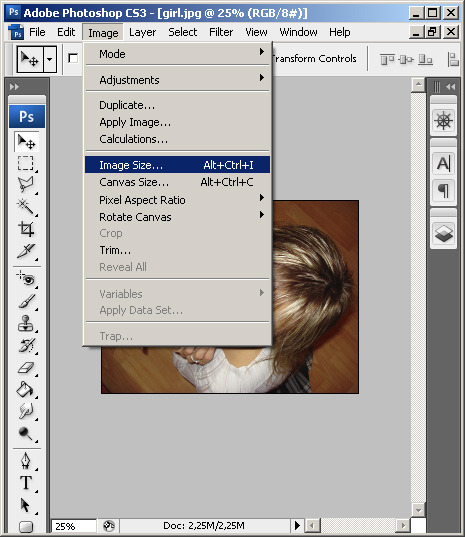Screen dimensions: 465x537
Task: Click Image Size menu entry
Action: coord(177,165)
